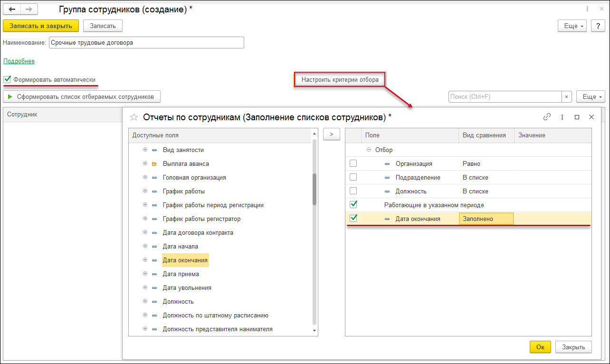The height and width of the screenshot is (364, 610).
Task: Click the Вид сравнения column header
Action: tap(486, 135)
